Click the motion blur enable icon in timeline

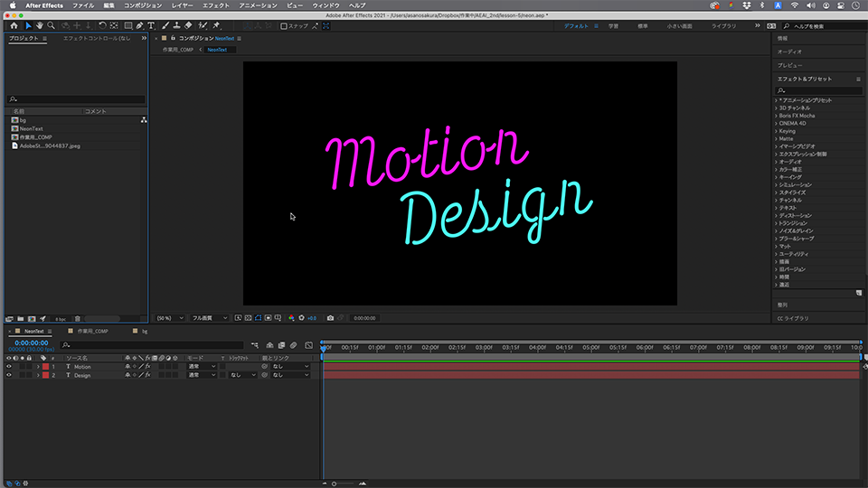(x=293, y=345)
